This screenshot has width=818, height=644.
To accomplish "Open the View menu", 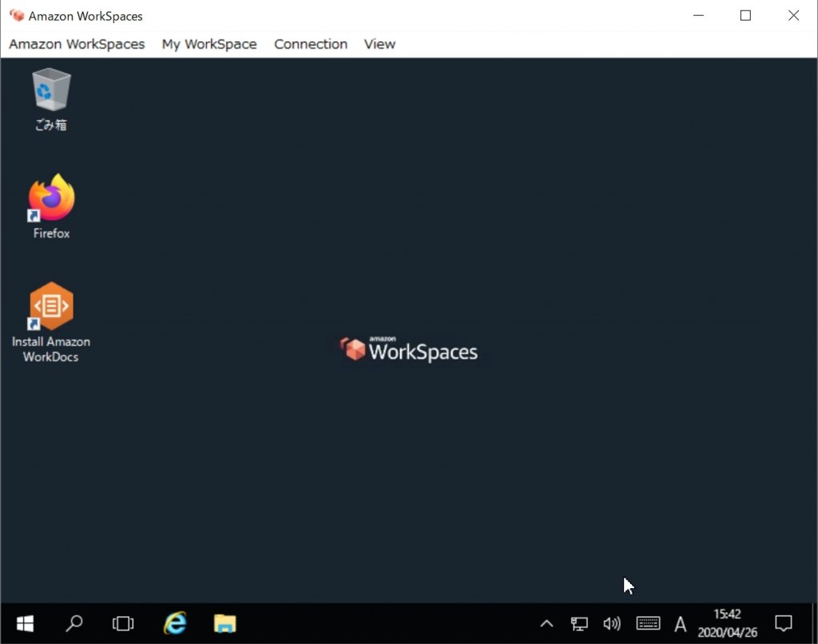I will point(379,45).
